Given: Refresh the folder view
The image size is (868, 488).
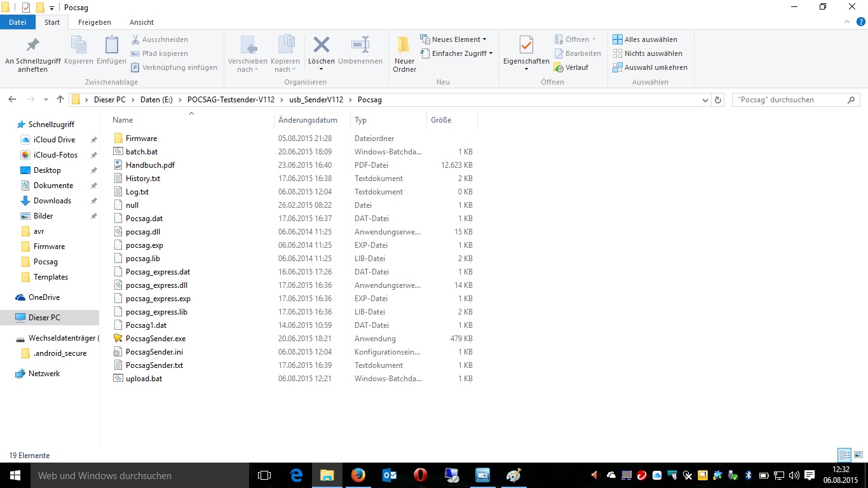Looking at the screenshot, I should [x=718, y=100].
